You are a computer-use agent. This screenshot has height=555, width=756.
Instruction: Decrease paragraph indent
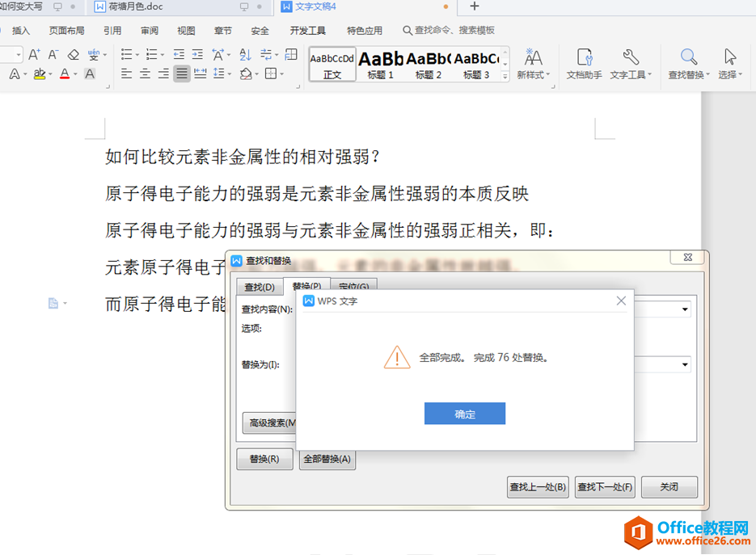(179, 54)
